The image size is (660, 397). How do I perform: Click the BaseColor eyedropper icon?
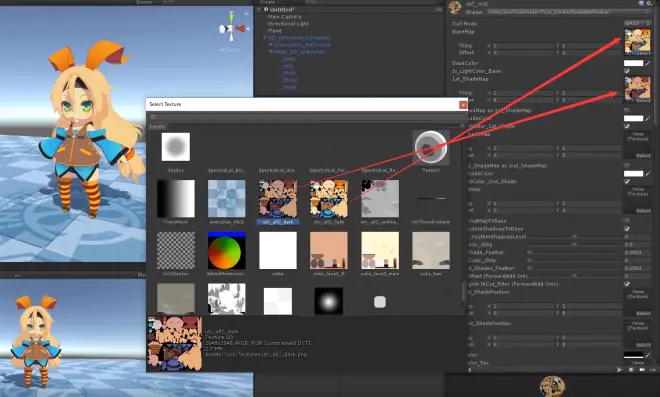[x=648, y=63]
